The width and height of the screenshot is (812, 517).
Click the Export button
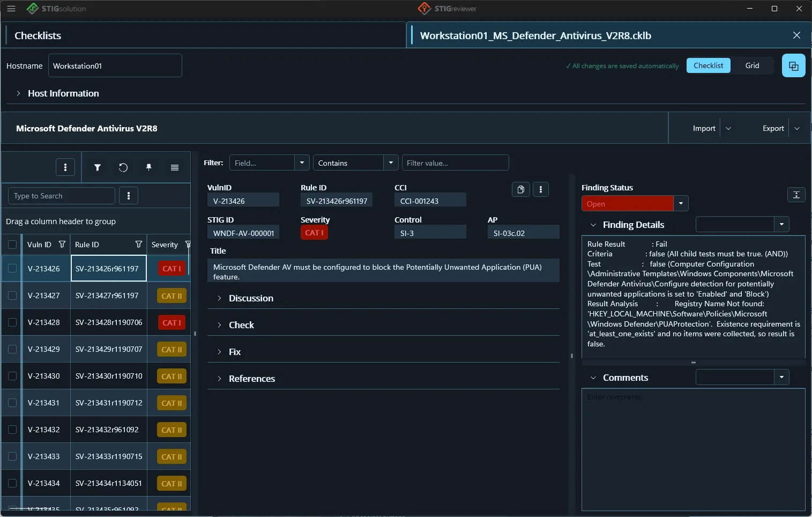click(773, 128)
